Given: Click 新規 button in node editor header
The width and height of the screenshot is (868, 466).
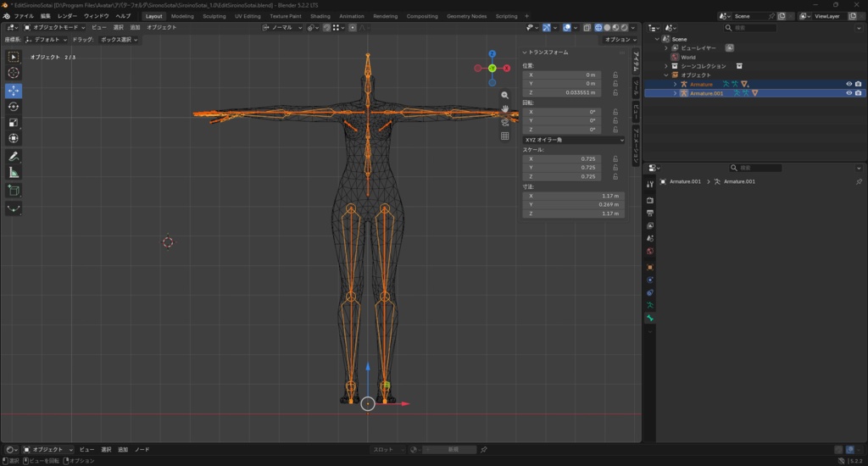Looking at the screenshot, I should [x=453, y=449].
